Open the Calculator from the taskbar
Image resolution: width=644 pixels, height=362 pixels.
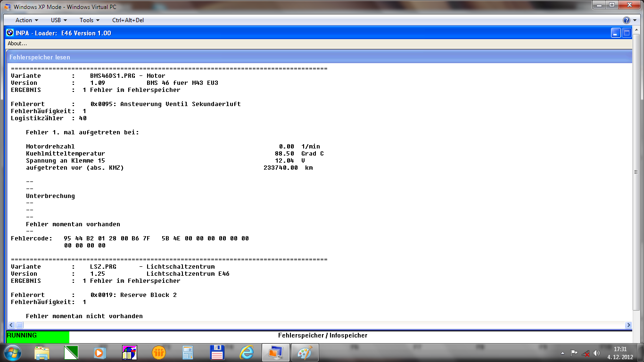click(x=188, y=352)
